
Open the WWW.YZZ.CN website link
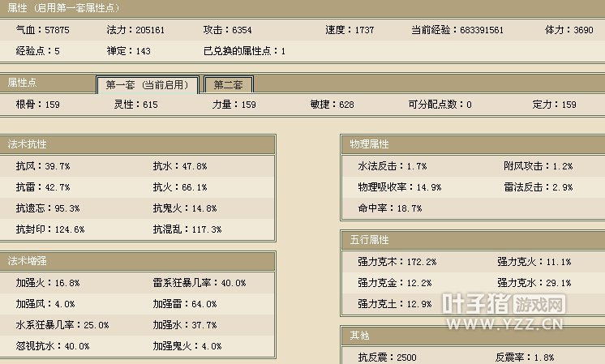pyautogui.click(x=503, y=325)
